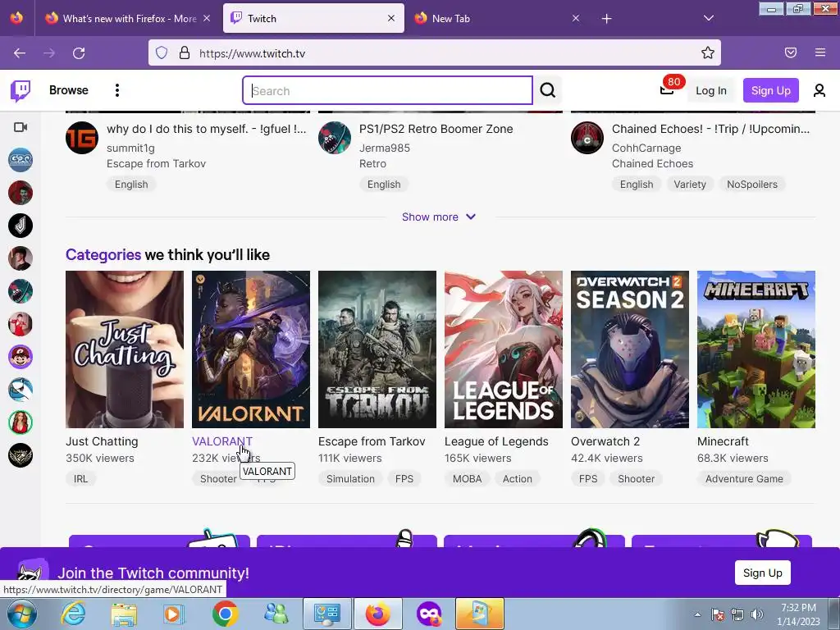
Task: Click the Minecraft title link
Action: tap(723, 441)
